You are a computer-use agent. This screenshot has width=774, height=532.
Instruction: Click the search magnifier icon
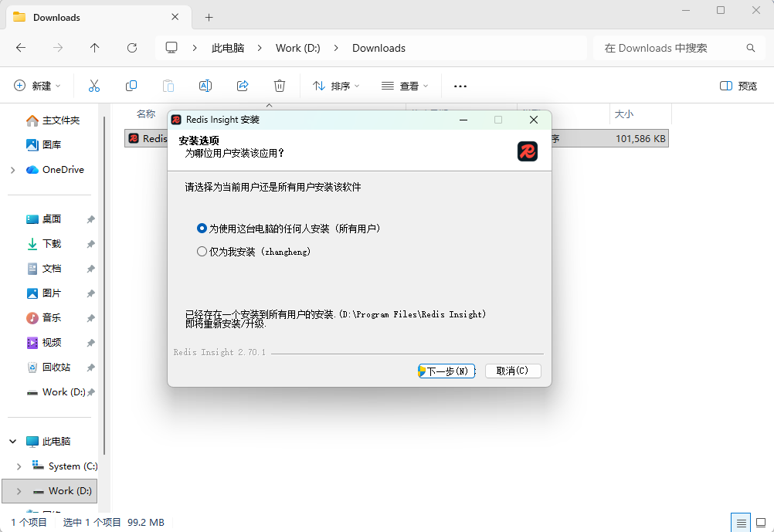pyautogui.click(x=750, y=48)
